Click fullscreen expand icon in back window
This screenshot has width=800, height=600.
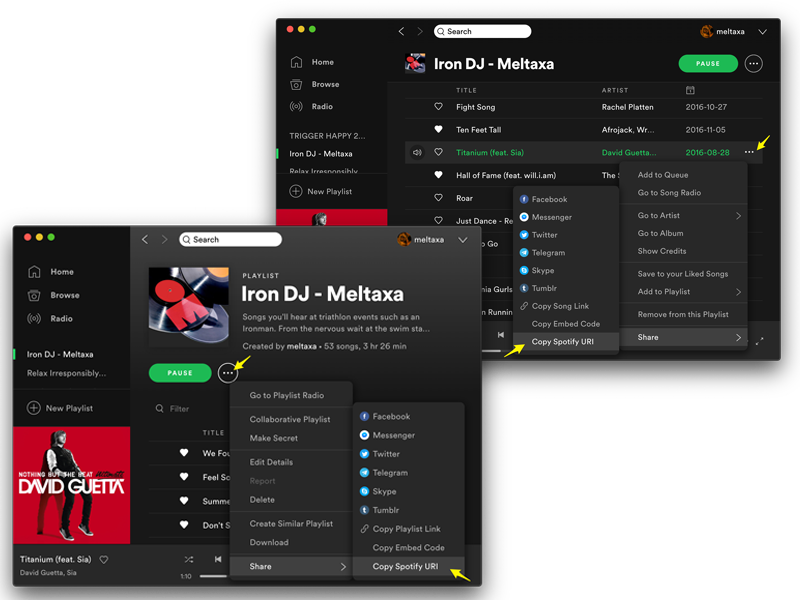point(760,341)
